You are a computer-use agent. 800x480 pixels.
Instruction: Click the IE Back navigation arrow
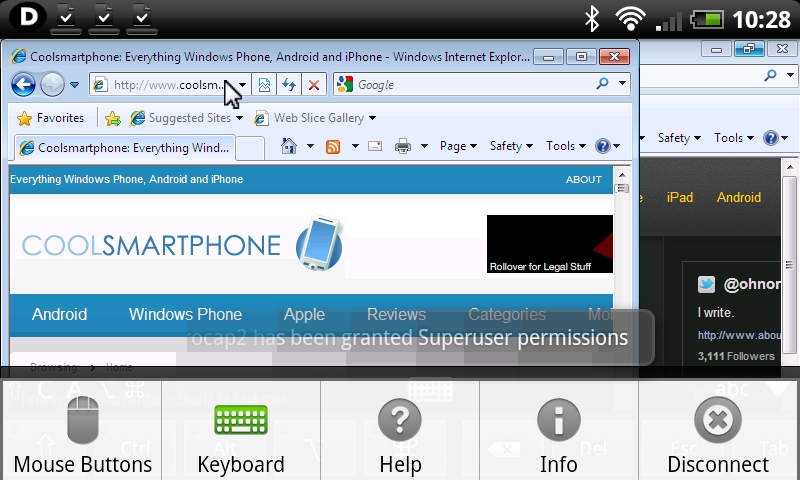[x=23, y=85]
